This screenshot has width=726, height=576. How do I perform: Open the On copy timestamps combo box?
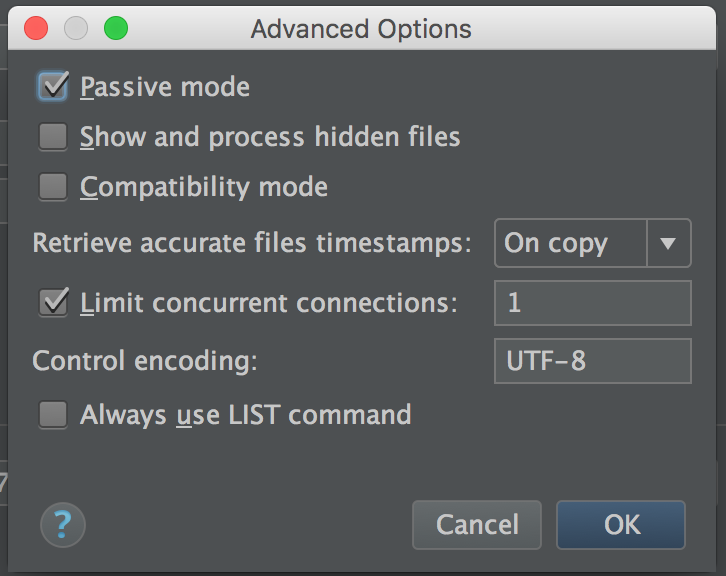click(x=571, y=243)
